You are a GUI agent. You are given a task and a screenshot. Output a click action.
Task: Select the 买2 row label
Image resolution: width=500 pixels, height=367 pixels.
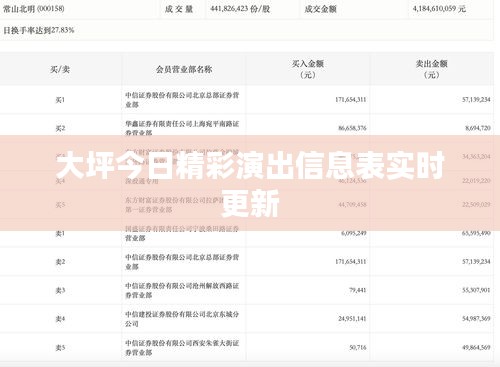[60, 128]
